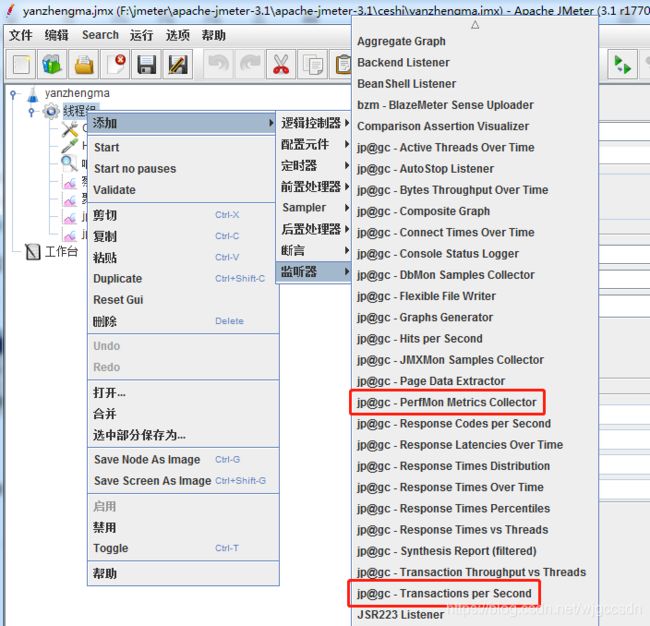Select the pipette sampler icon in the tree
Viewport: 650px width, 626px height.
69,146
